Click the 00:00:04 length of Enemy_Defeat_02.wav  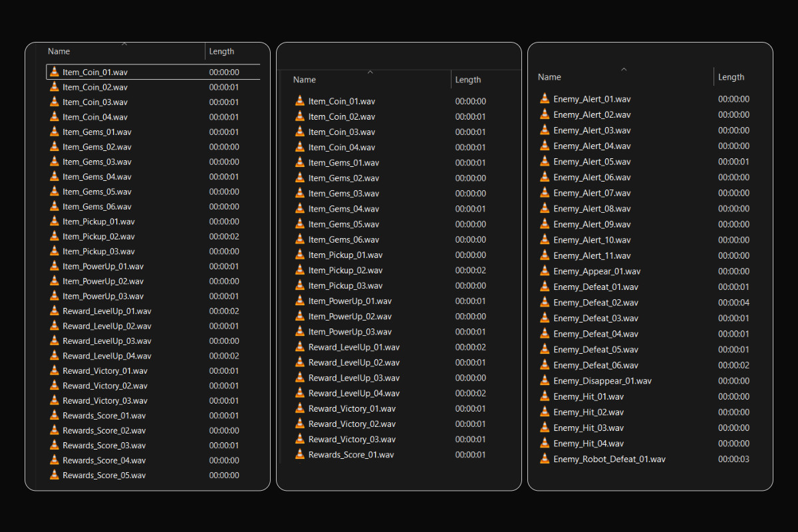(733, 303)
